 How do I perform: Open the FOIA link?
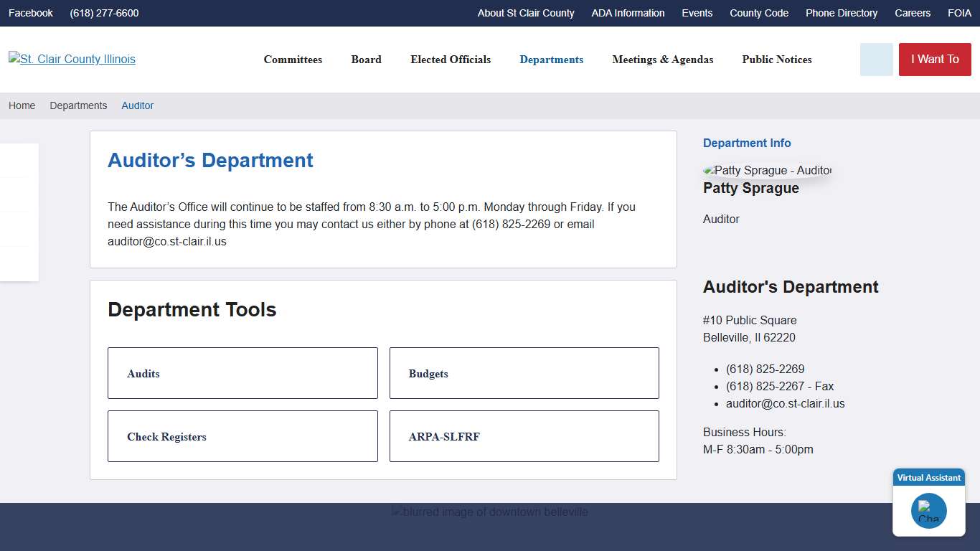[959, 13]
